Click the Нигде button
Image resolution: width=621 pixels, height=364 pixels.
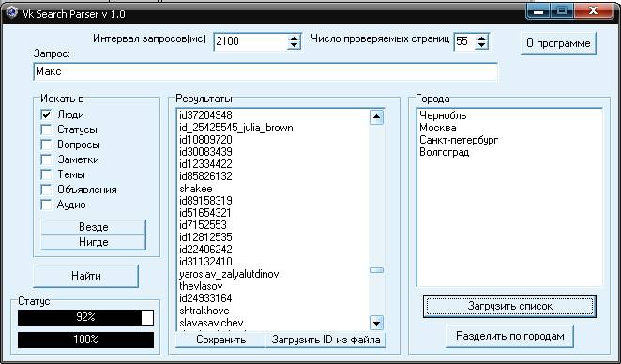click(94, 242)
